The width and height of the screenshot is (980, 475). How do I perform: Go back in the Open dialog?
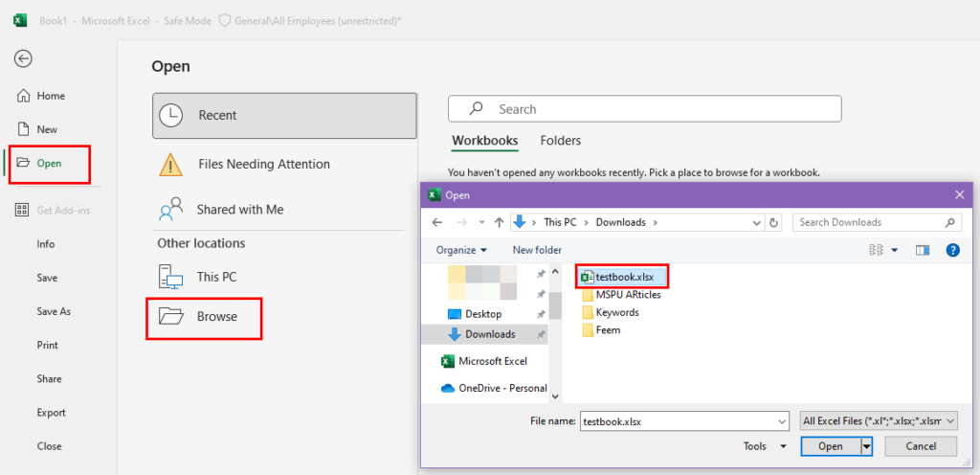point(436,222)
